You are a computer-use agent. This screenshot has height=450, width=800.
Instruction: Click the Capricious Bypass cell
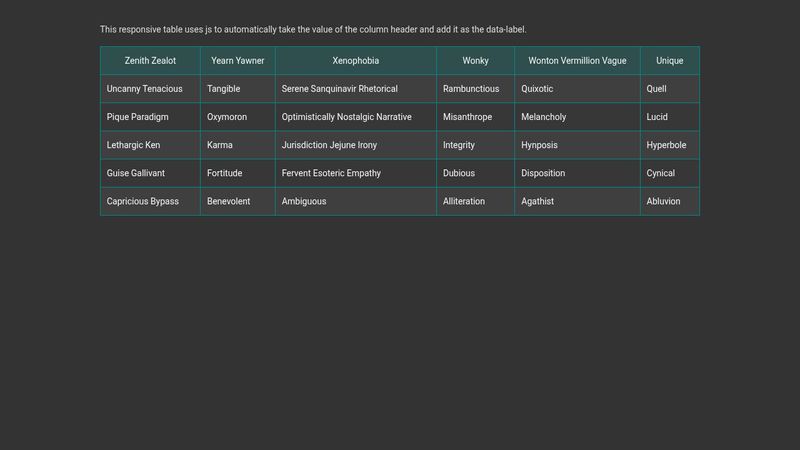click(x=150, y=201)
